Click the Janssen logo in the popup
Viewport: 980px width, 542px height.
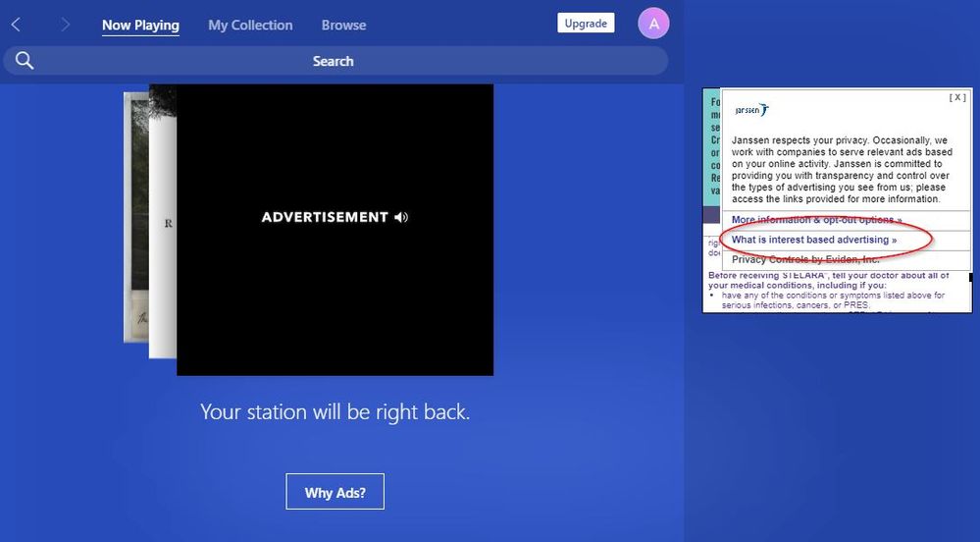pos(752,111)
